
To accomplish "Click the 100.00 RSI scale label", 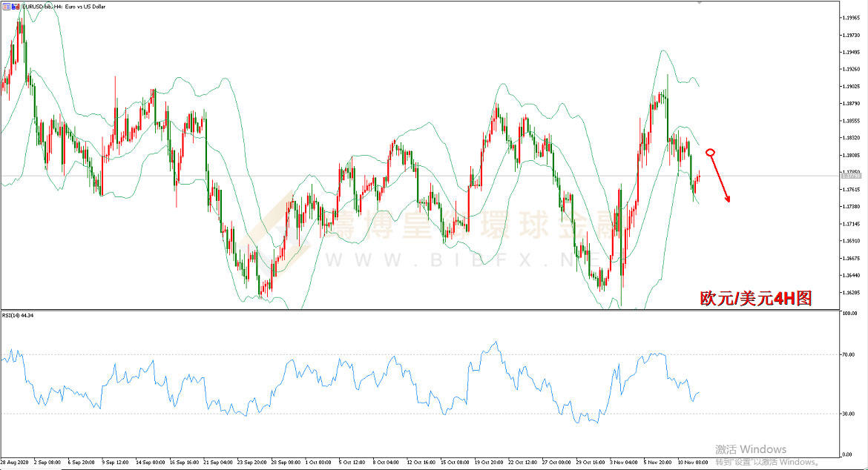I will pyautogui.click(x=849, y=314).
